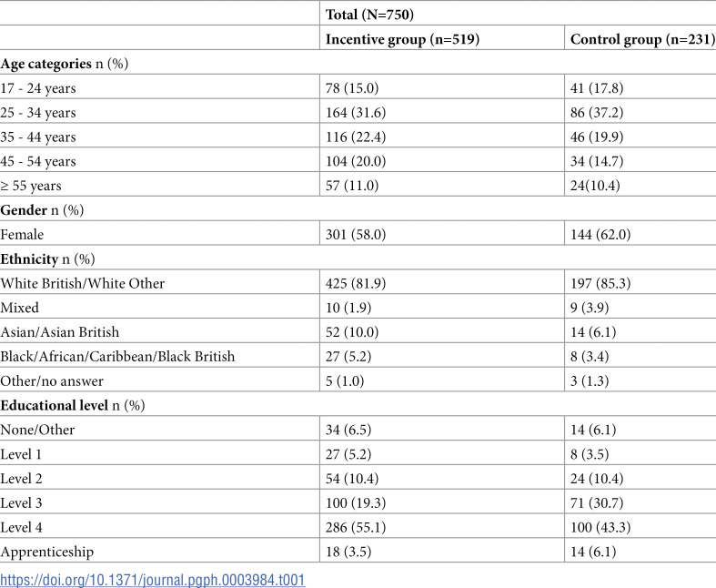Open the doi.org journal link
The height and width of the screenshot is (588, 716).
(153, 580)
